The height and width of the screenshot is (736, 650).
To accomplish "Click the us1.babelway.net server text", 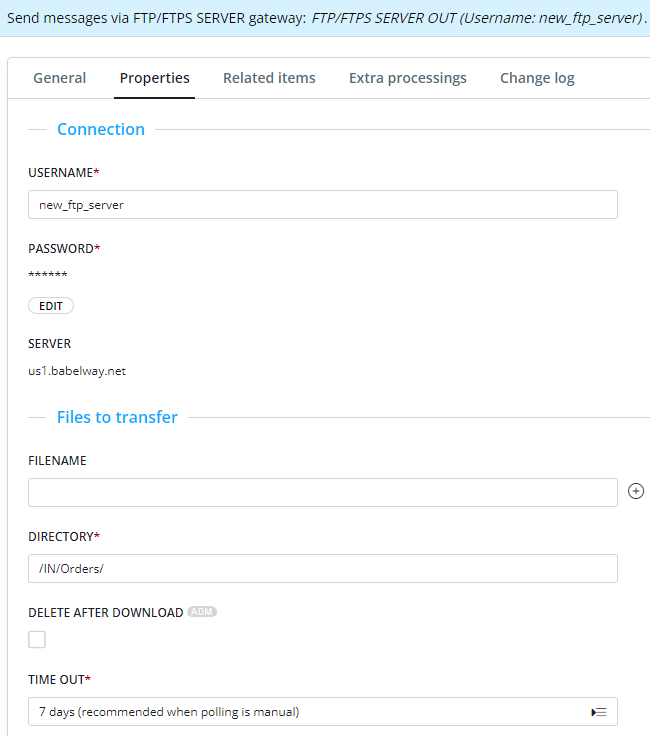I will pyautogui.click(x=77, y=371).
